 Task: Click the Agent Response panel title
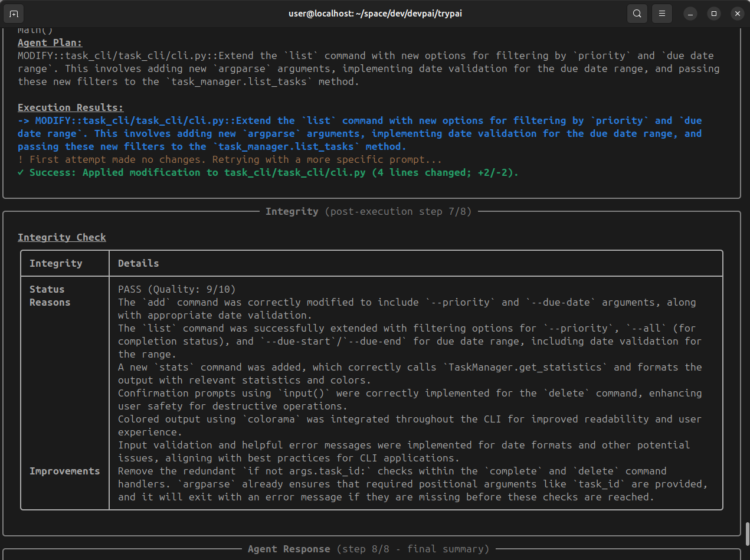click(289, 549)
